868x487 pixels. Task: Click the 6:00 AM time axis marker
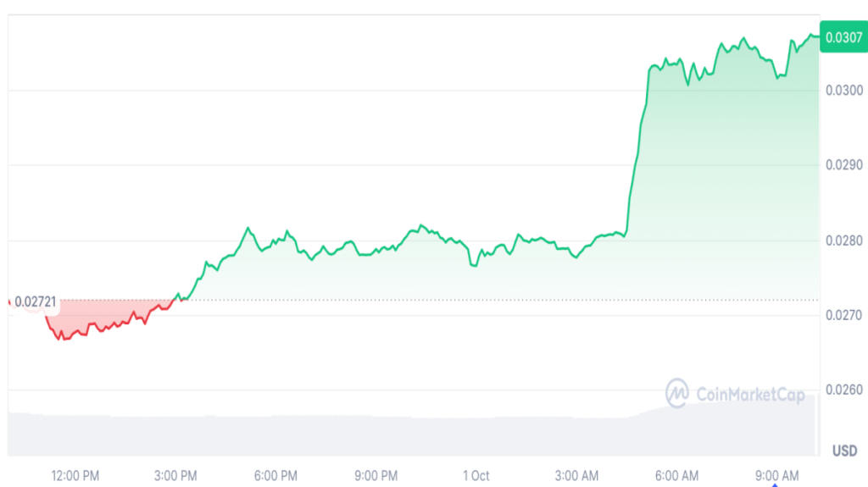(677, 475)
